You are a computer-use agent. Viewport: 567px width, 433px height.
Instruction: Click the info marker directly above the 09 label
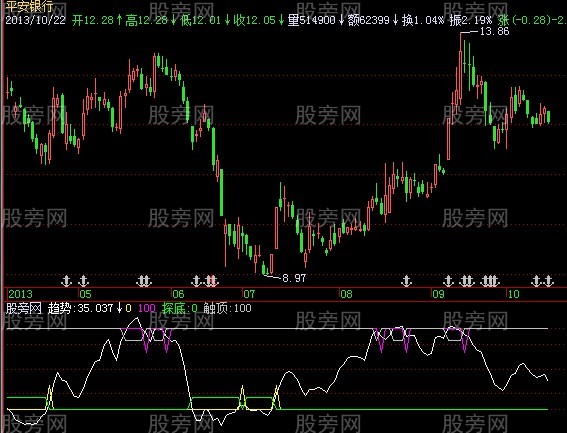pos(448,281)
